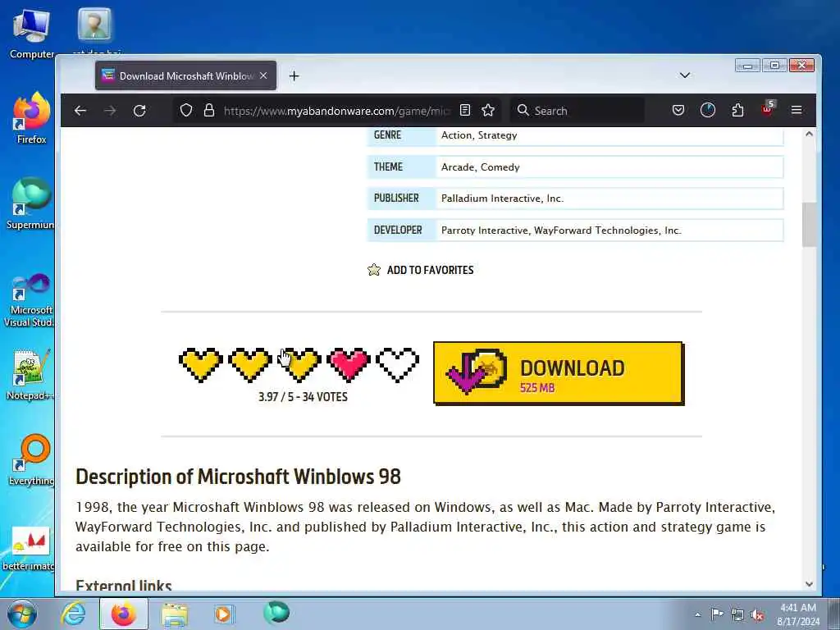
Task: Open Palladium Interactive, Inc. publisher link
Action: pos(502,199)
